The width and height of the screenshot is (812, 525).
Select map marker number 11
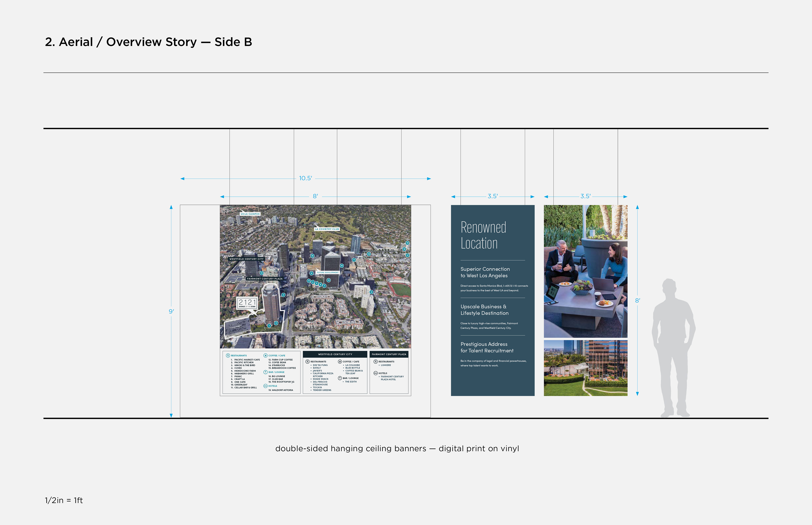(354, 260)
